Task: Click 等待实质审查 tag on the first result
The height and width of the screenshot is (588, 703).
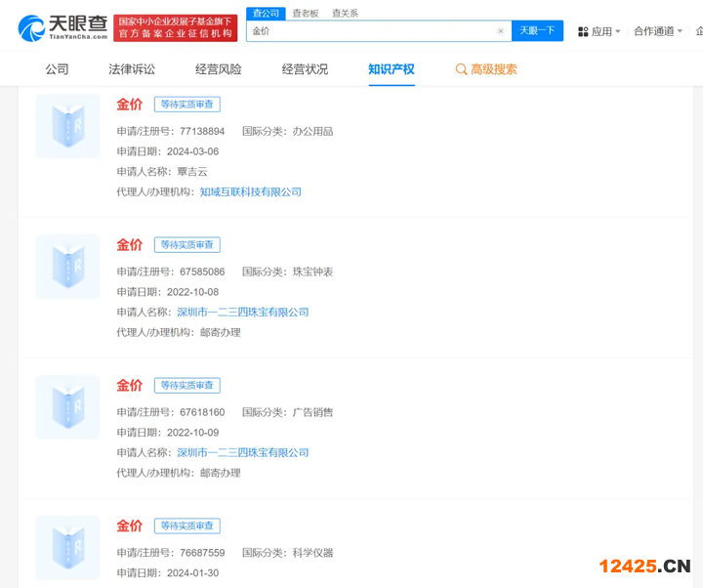Action: [186, 105]
